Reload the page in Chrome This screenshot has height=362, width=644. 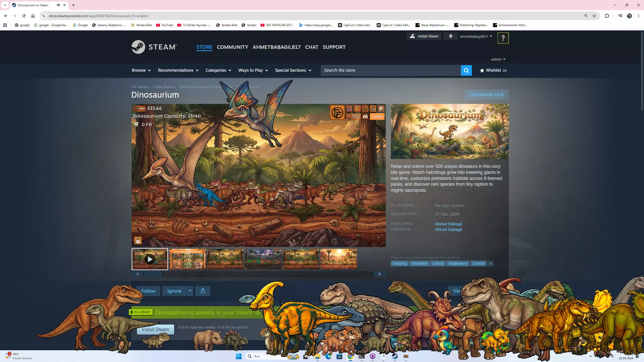24,16
